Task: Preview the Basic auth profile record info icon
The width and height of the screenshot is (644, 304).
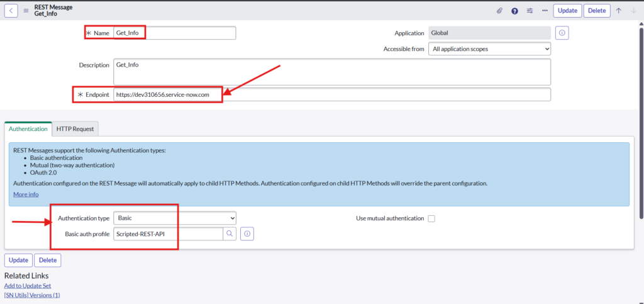Action: click(247, 234)
